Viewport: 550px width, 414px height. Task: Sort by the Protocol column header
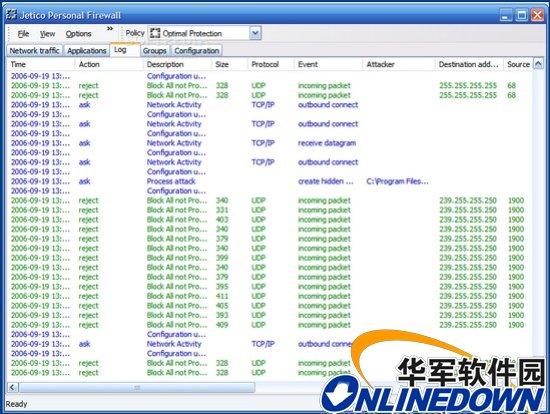click(x=271, y=64)
